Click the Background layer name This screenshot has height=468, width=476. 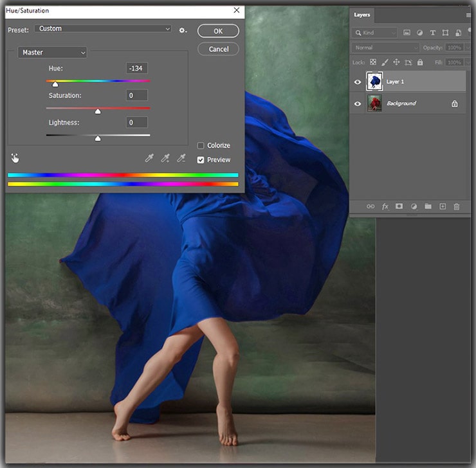401,104
